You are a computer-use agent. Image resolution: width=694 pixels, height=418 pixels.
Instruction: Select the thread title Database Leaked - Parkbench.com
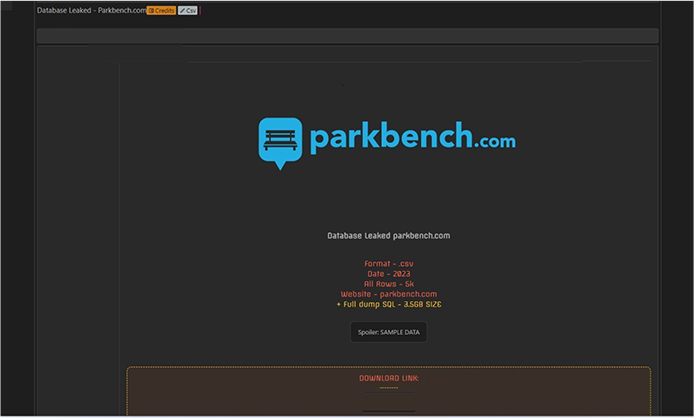point(92,10)
